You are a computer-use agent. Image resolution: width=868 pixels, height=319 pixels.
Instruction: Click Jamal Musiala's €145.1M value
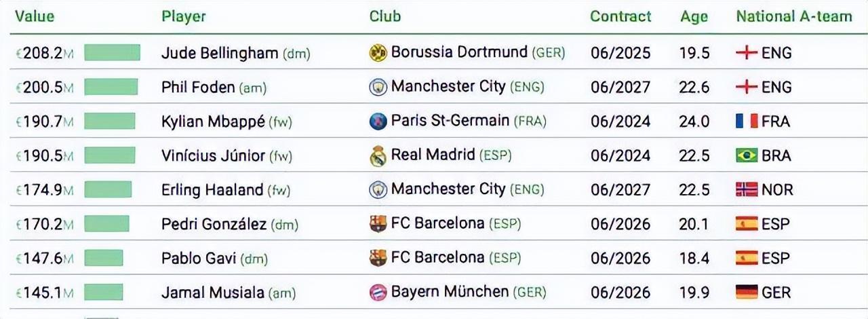[x=44, y=293]
